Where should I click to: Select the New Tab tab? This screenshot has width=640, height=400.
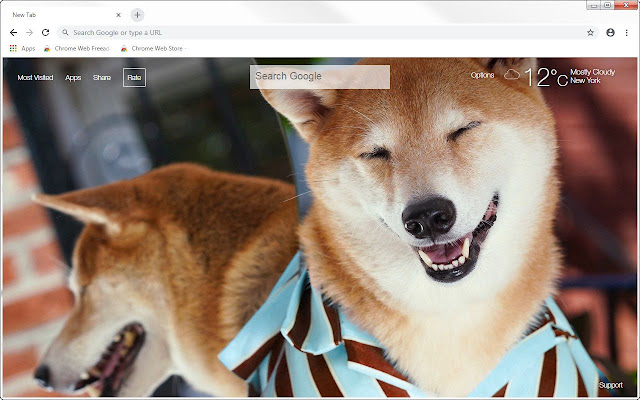click(x=63, y=15)
